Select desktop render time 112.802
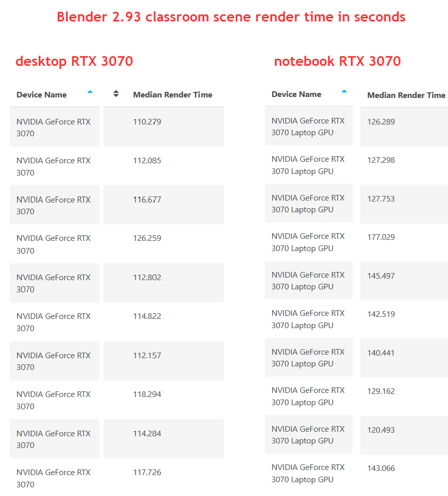The height and width of the screenshot is (496, 448). 147,278
